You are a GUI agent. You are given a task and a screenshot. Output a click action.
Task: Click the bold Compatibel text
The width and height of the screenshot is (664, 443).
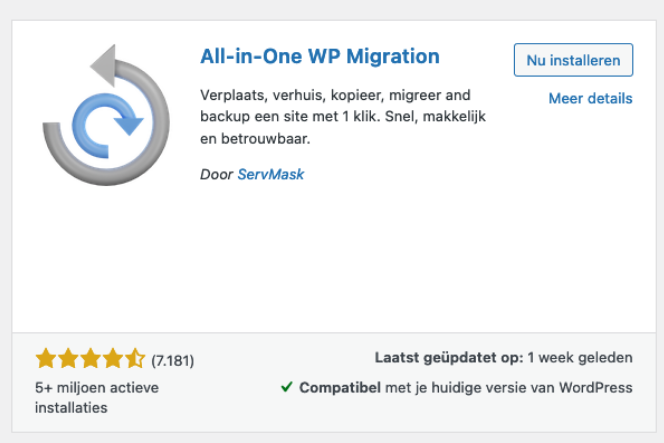(340, 388)
